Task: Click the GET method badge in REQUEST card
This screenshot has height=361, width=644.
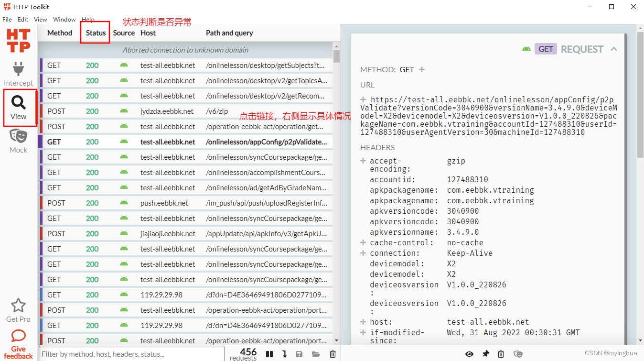Action: tap(546, 49)
